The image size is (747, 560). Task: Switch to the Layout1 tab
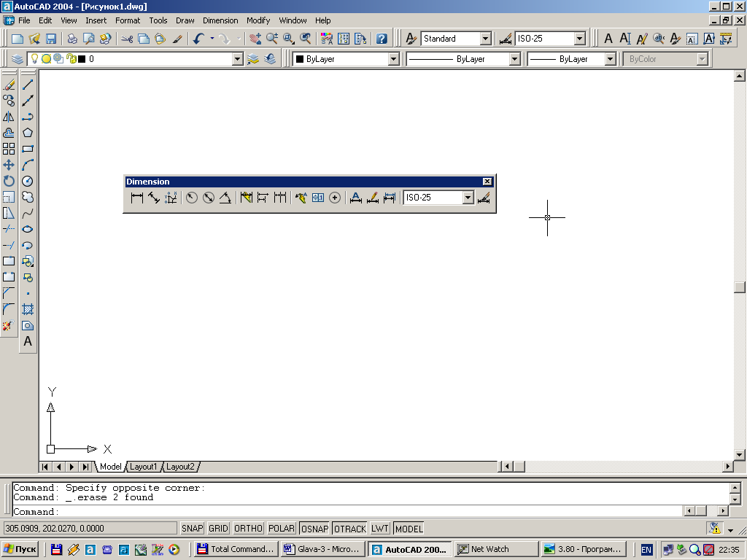pyautogui.click(x=143, y=467)
